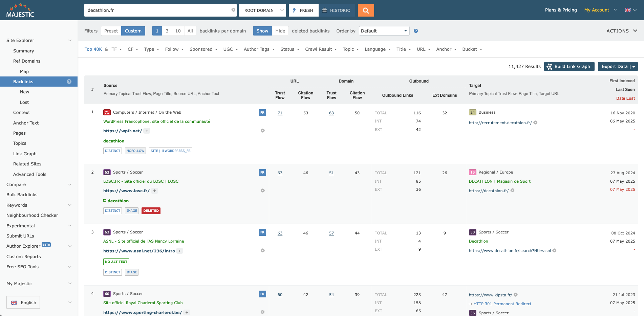Open the help icon next to Order by
The image size is (644, 316).
(416, 31)
